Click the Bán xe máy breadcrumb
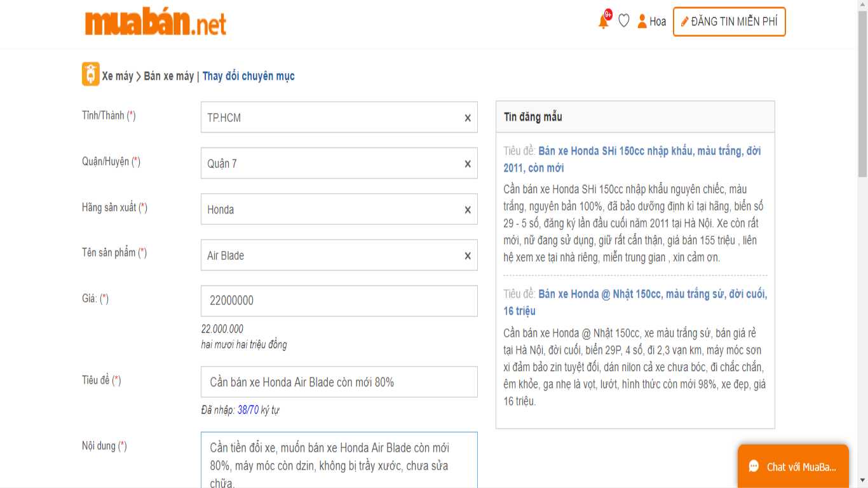Screen dimensions: 868x488 coord(169,76)
